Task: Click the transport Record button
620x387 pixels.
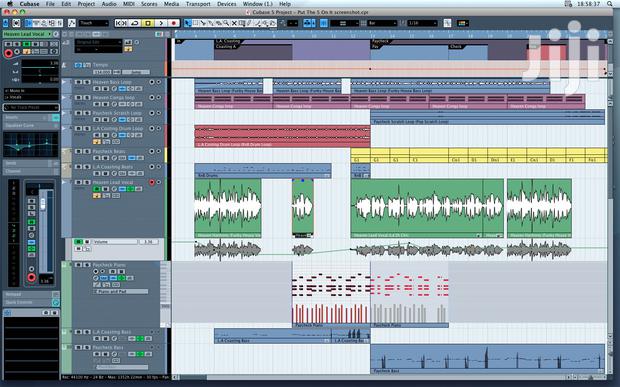Action: pyautogui.click(x=173, y=23)
